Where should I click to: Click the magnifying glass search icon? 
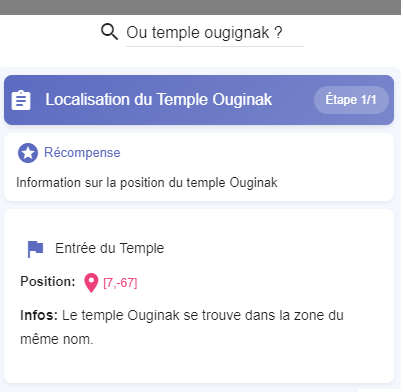(x=109, y=32)
